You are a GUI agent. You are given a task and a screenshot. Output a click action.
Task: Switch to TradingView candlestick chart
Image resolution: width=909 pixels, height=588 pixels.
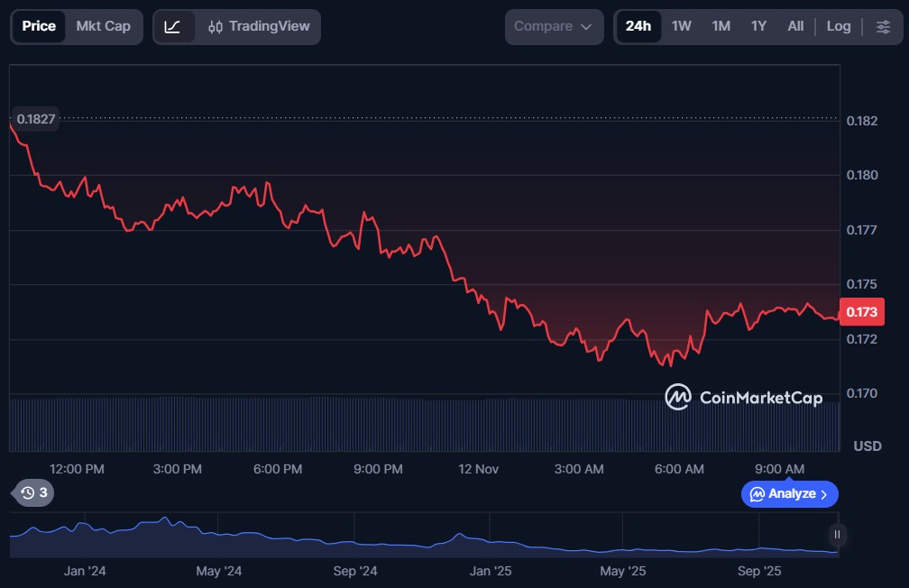tap(258, 27)
